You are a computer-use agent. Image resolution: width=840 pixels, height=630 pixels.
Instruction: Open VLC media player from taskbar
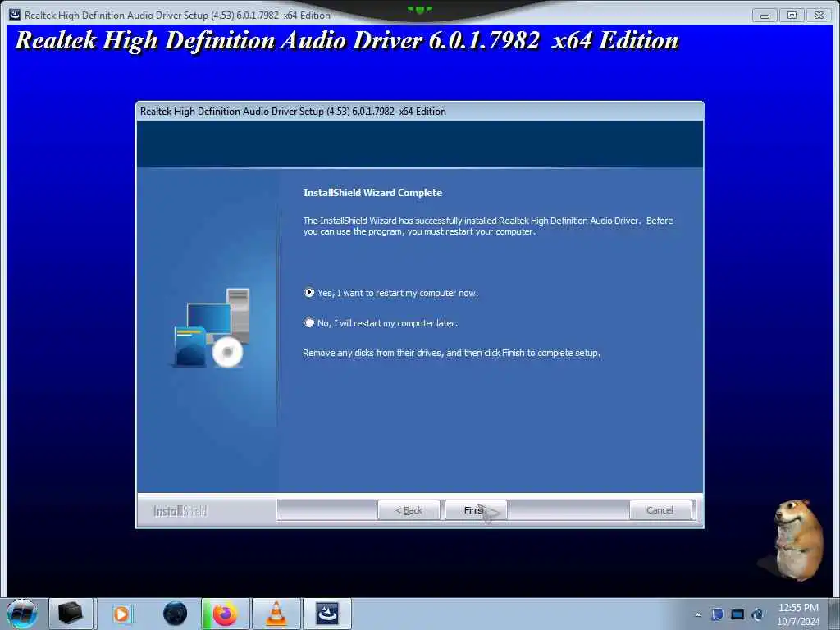click(276, 614)
